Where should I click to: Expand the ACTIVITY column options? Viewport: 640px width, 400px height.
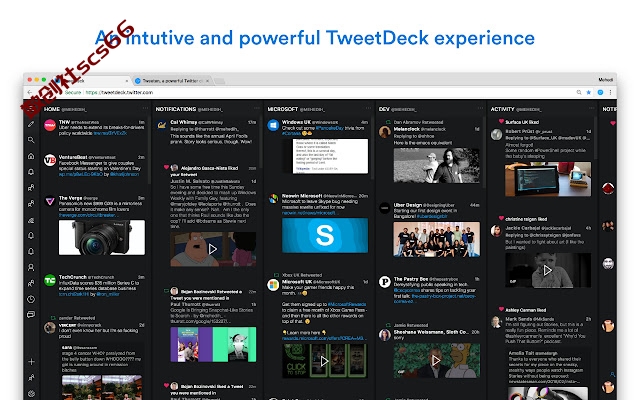(591, 109)
